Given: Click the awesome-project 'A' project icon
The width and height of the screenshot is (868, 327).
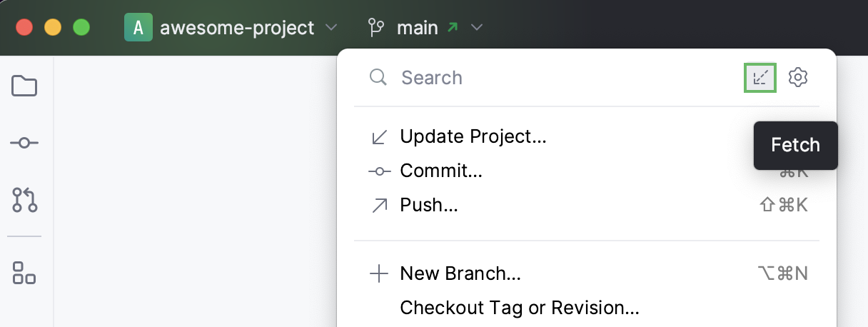Looking at the screenshot, I should click(138, 28).
